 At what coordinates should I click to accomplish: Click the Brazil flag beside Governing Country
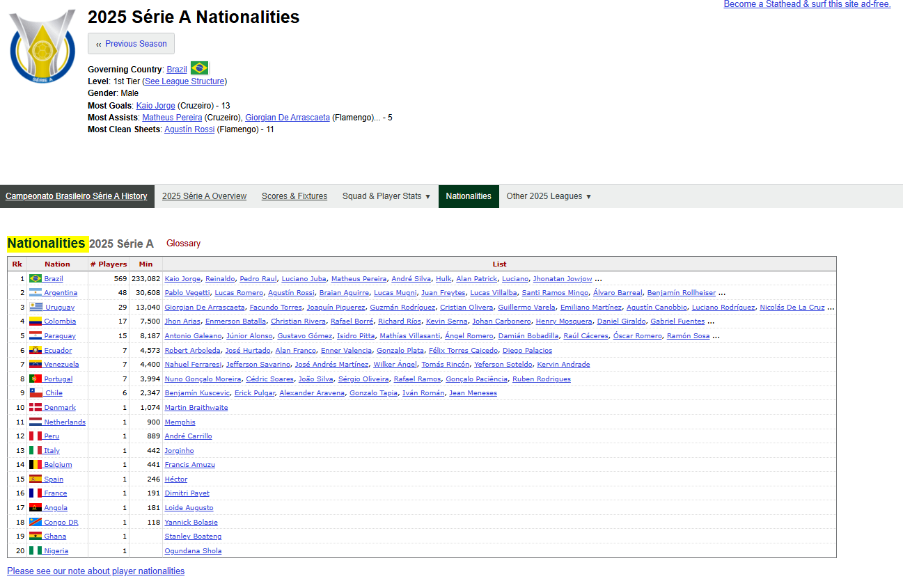(x=200, y=68)
